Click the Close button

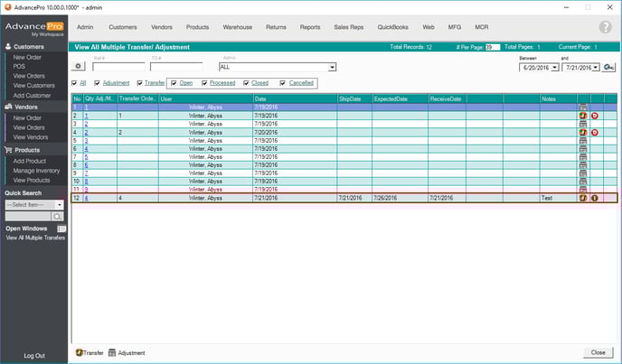point(597,352)
